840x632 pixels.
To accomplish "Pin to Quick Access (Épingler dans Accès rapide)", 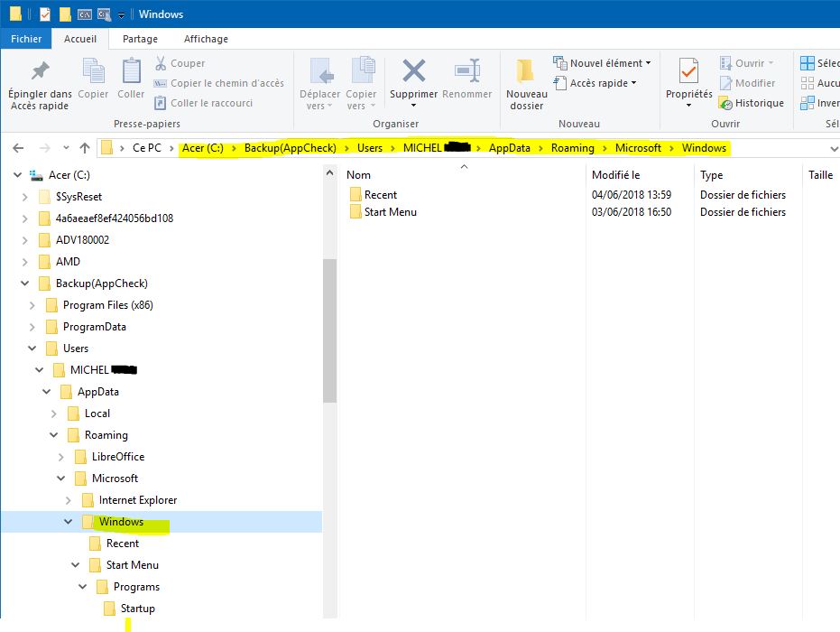I will pos(40,85).
